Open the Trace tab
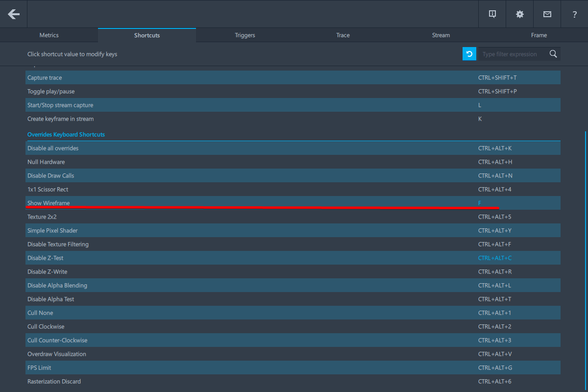Screen dimensions: 588x392 click(x=343, y=35)
